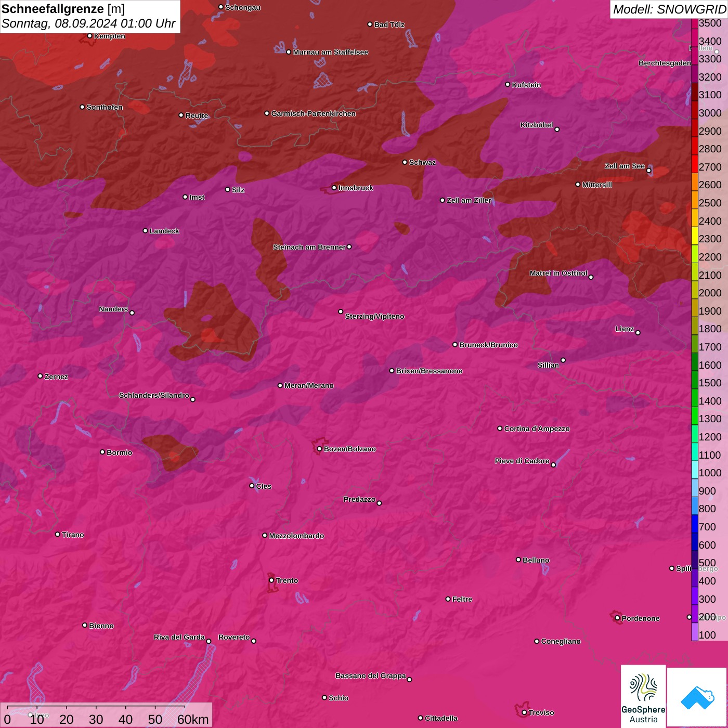Click the 2300 yellow legend swatch

694,236
